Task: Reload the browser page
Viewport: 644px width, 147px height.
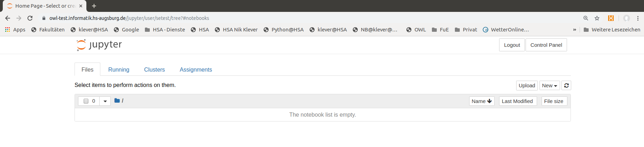Action: 30,18
